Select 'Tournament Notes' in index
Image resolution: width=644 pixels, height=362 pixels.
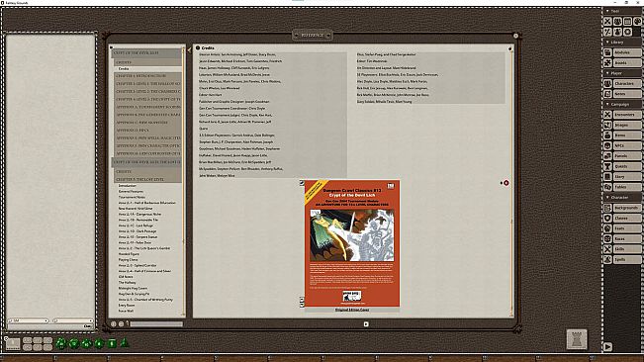pyautogui.click(x=132, y=197)
